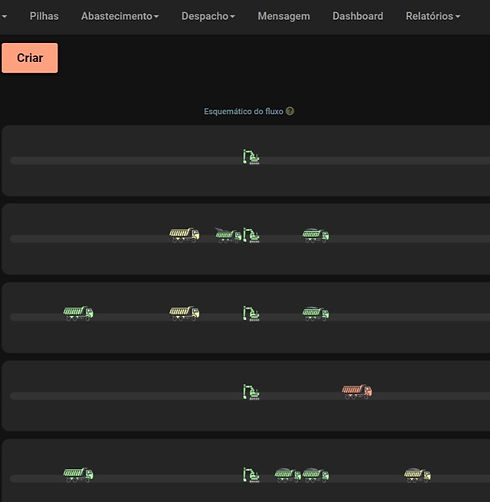
Task: Click the Criar button
Action: pos(30,58)
